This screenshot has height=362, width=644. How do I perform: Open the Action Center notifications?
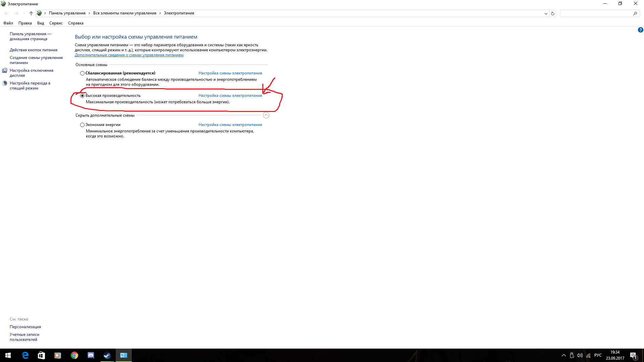coord(634,355)
